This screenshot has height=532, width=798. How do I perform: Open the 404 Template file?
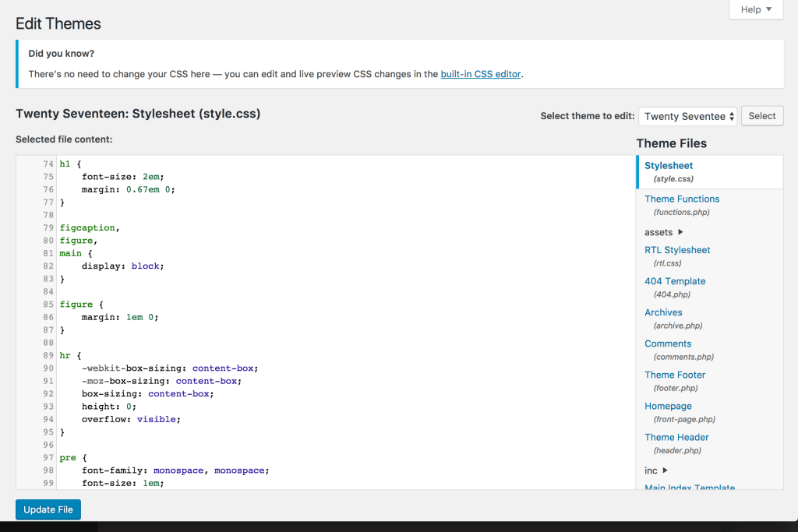(675, 280)
